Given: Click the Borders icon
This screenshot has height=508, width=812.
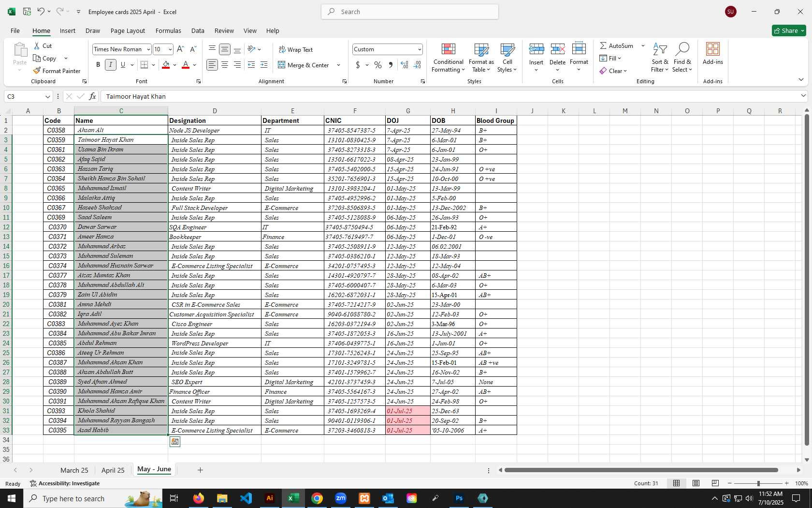Looking at the screenshot, I should (x=144, y=65).
